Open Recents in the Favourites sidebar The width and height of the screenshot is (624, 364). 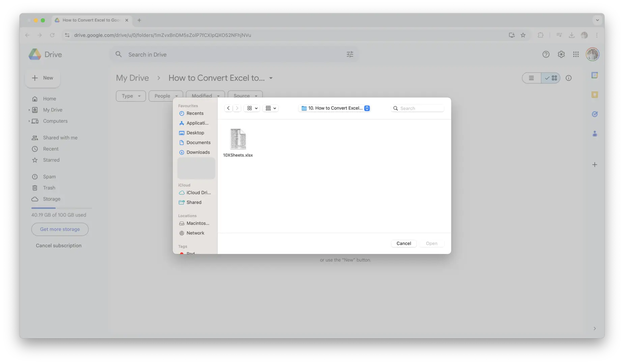pos(195,113)
